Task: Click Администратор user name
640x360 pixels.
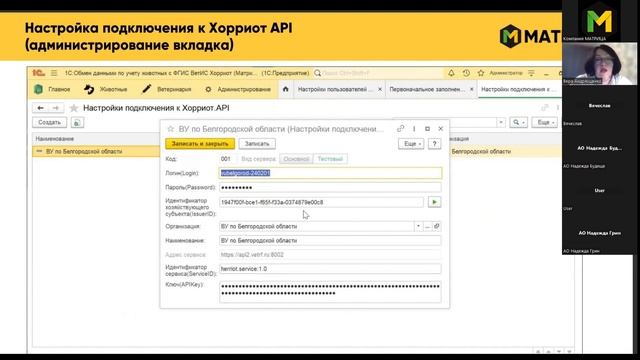Action: (x=506, y=73)
